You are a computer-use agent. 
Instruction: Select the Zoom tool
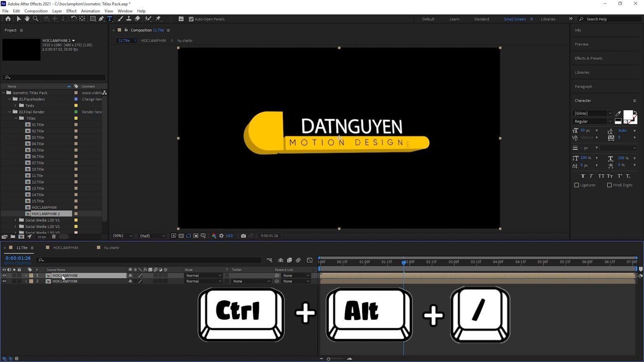click(x=36, y=18)
